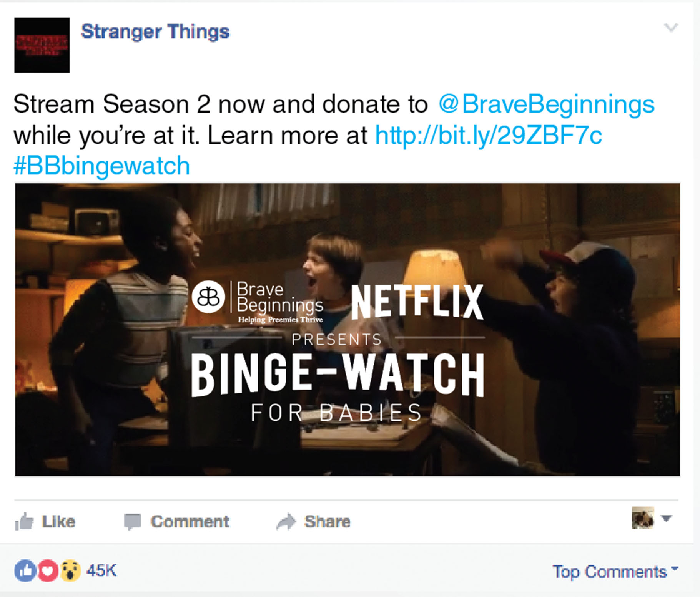
Task: Open Stranger Things page profile picture
Action: [42, 45]
